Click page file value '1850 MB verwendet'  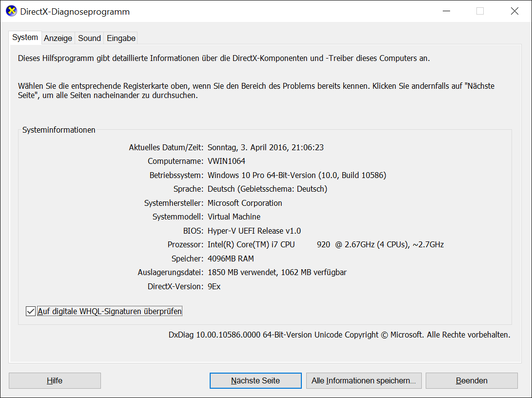coord(277,273)
